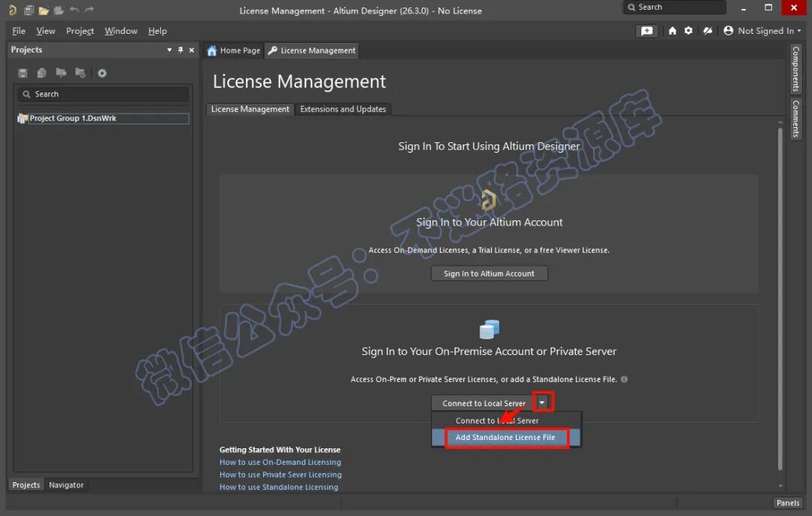Screen dimensions: 812x516
Task: Open How to use On-Demand Licensing link
Action: [280, 462]
